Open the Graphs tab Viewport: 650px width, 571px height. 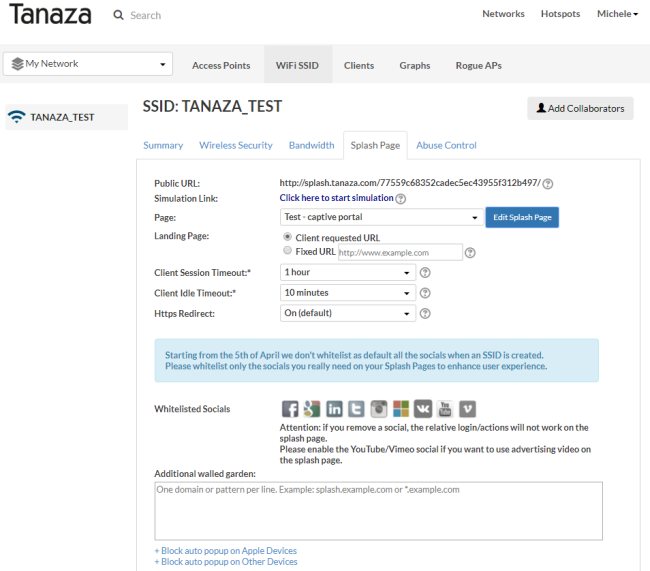pos(415,66)
